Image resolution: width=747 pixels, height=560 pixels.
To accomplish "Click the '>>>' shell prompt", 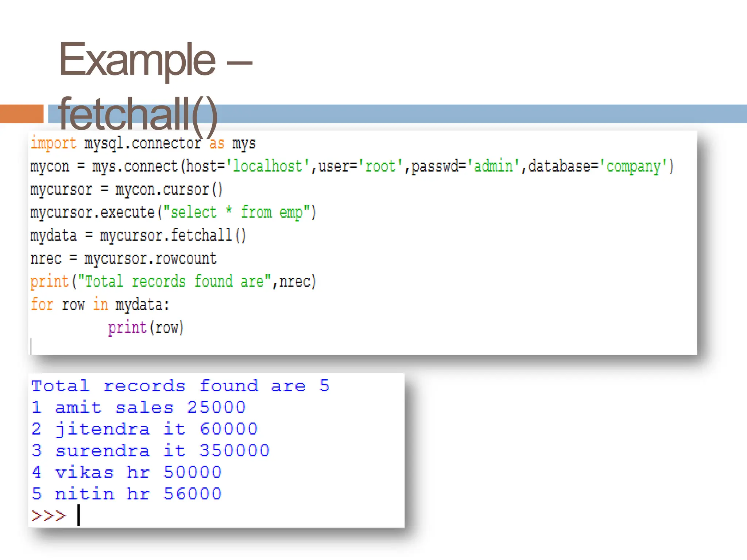I will [x=49, y=516].
